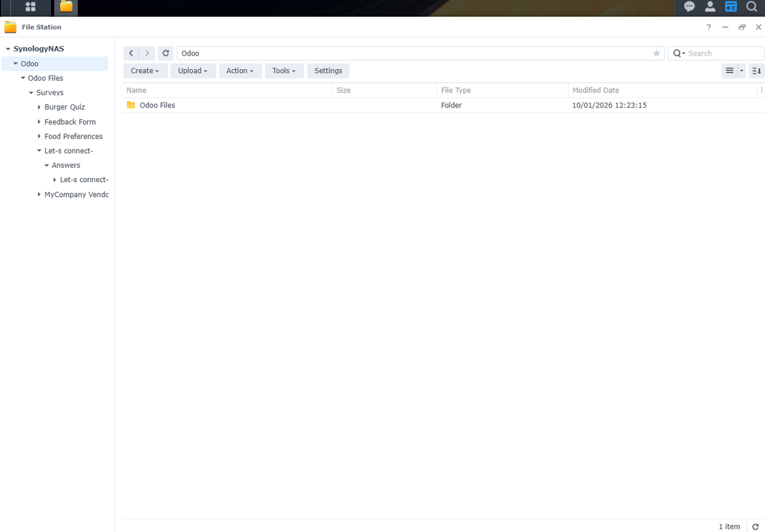Open the search options magnifier dropdown
The width and height of the screenshot is (765, 532).
[678, 53]
